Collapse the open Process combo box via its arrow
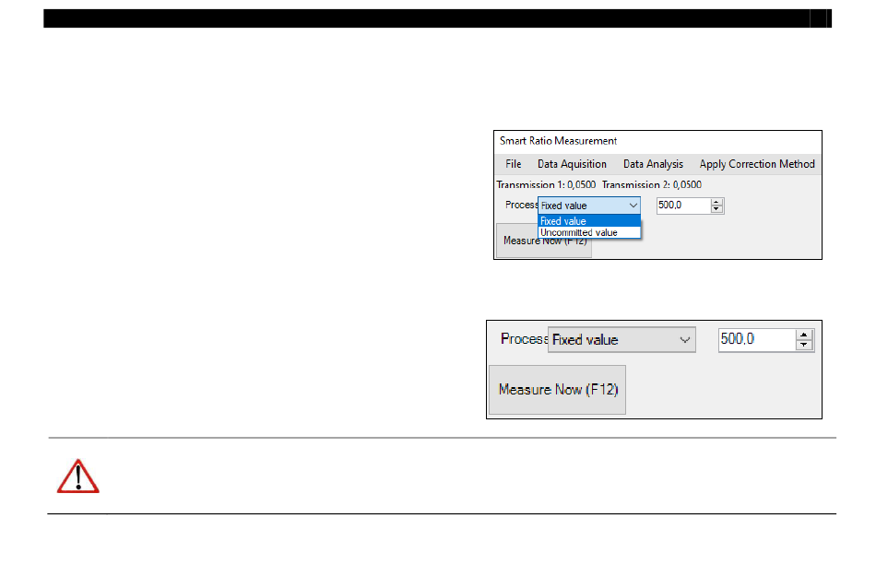 pos(632,206)
